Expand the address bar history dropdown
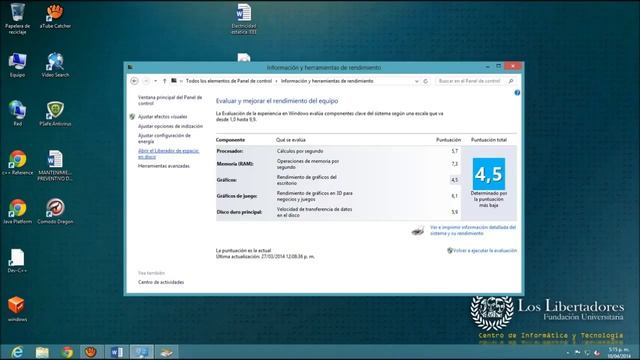Viewport: 640px width, 360px height. click(x=416, y=81)
